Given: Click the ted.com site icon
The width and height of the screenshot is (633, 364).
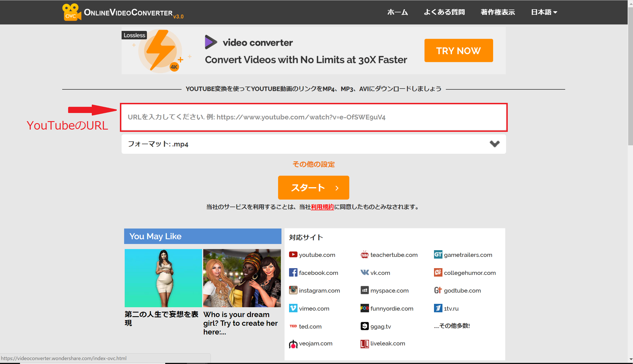Looking at the screenshot, I should coord(293,326).
